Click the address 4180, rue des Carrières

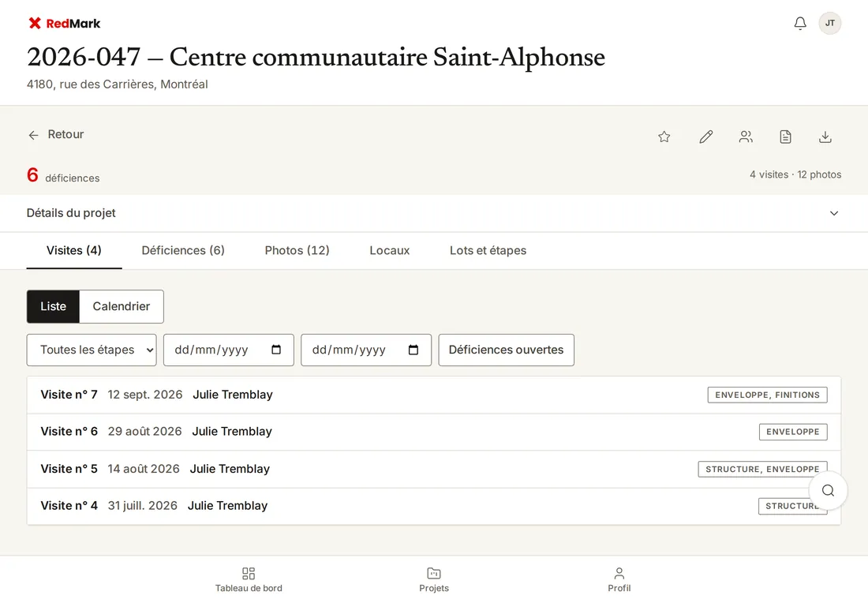click(118, 84)
